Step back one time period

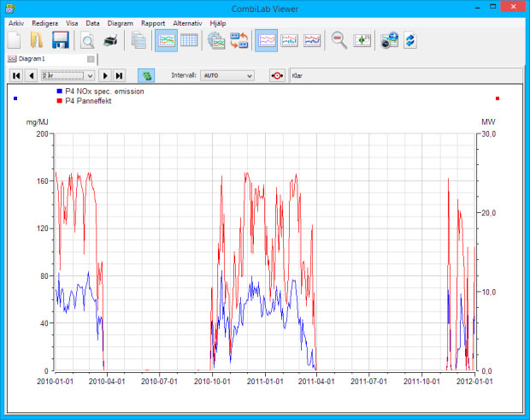pyautogui.click(x=32, y=75)
